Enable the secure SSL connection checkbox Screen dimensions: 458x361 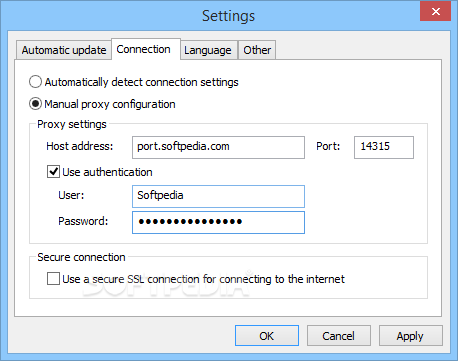[53, 279]
